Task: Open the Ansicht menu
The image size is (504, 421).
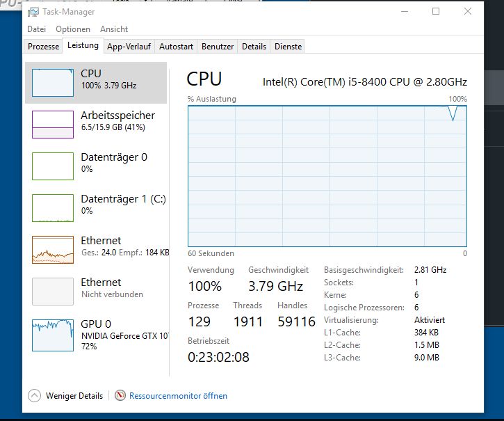Action: pyautogui.click(x=114, y=29)
